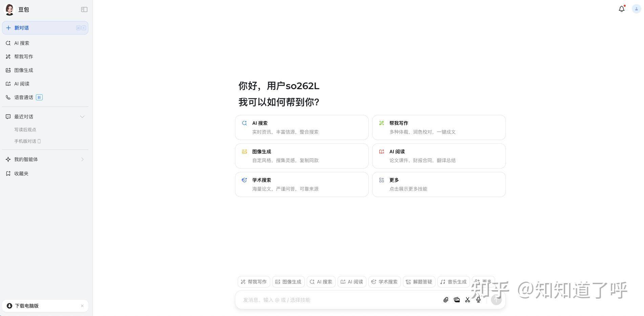Select the 学术搜索 card
This screenshot has height=316, width=644.
[x=302, y=184]
